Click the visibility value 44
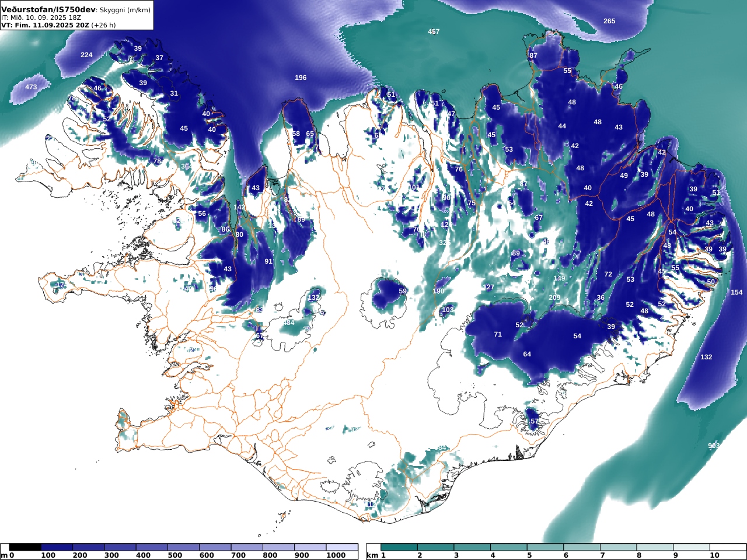The height and width of the screenshot is (560, 747). tap(562, 126)
